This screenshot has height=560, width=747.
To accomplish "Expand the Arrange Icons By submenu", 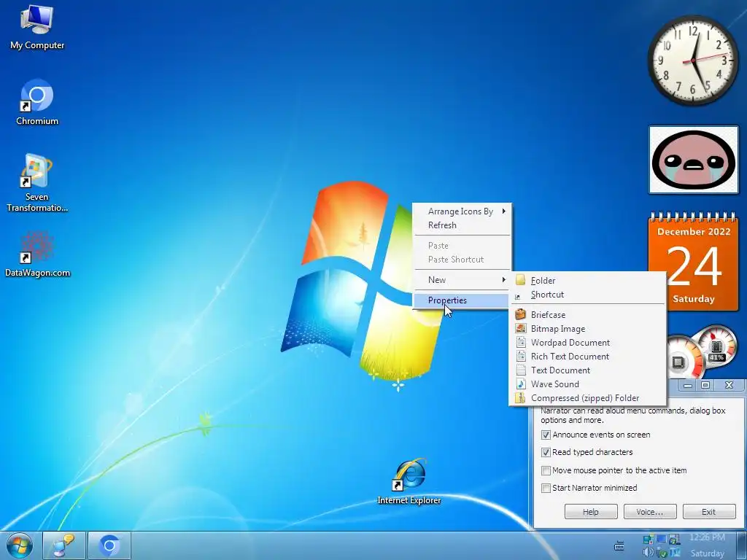I will point(462,211).
